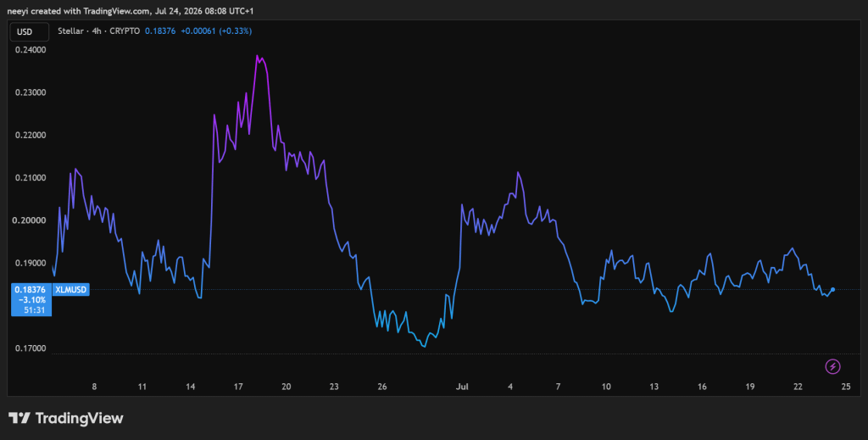The image size is (868, 440).
Task: Click the 0.19000 price axis label
Action: click(x=31, y=263)
